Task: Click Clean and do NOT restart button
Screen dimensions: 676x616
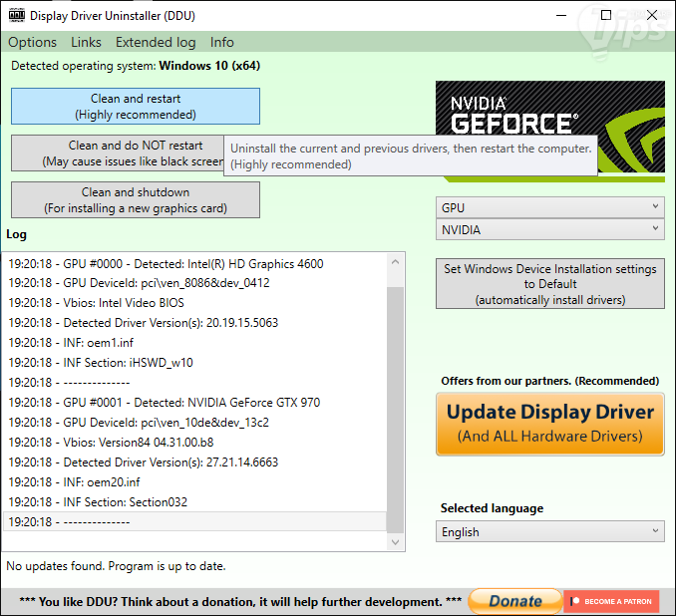Action: [x=118, y=154]
